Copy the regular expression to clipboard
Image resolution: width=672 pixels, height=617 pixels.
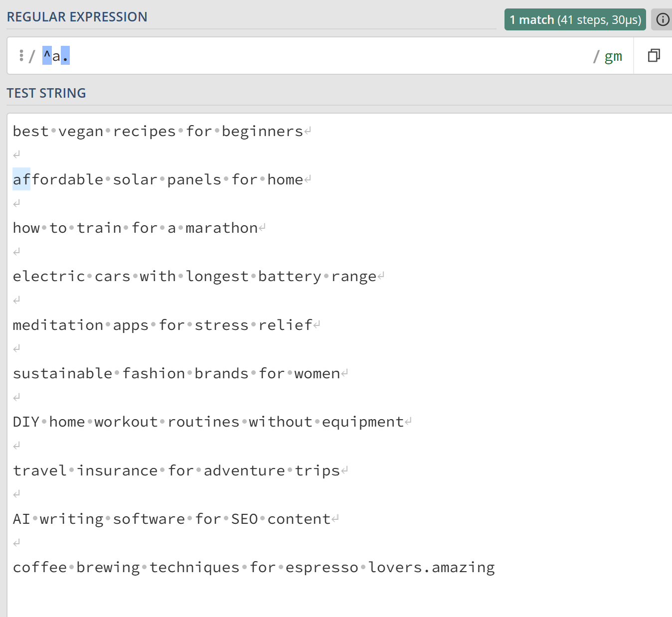(654, 56)
